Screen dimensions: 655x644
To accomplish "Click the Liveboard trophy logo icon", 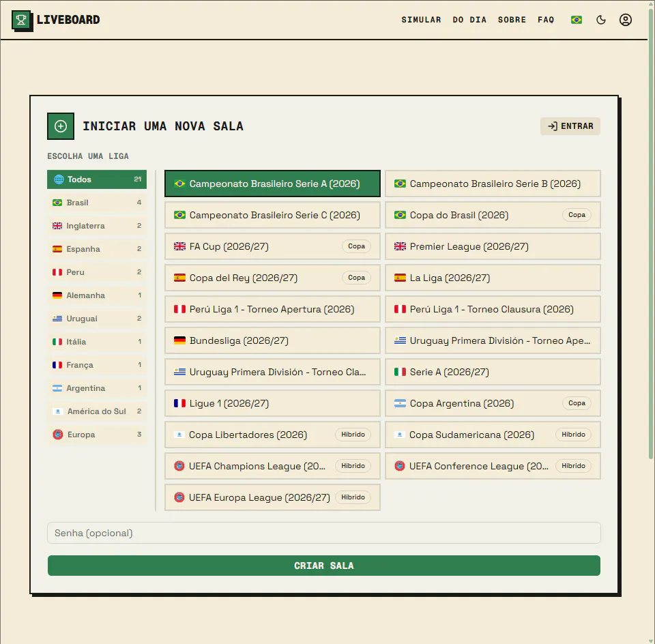I will [x=22, y=20].
